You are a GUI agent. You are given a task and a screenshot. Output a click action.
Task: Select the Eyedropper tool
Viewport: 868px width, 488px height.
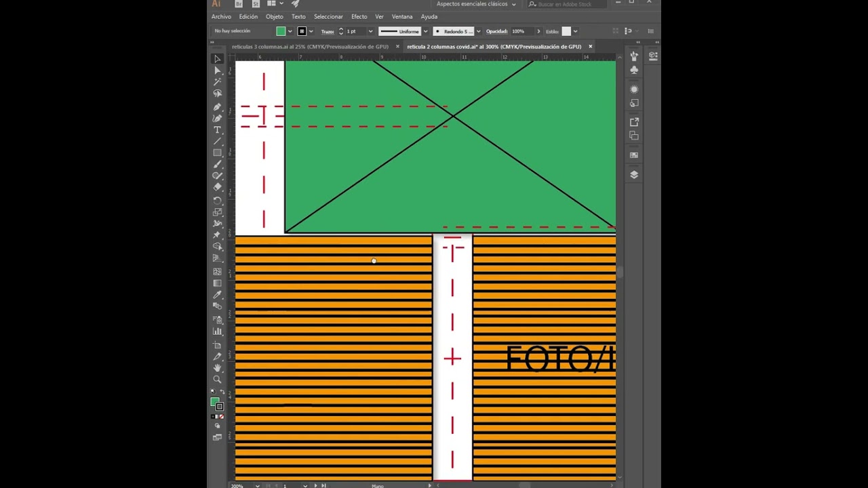click(217, 295)
